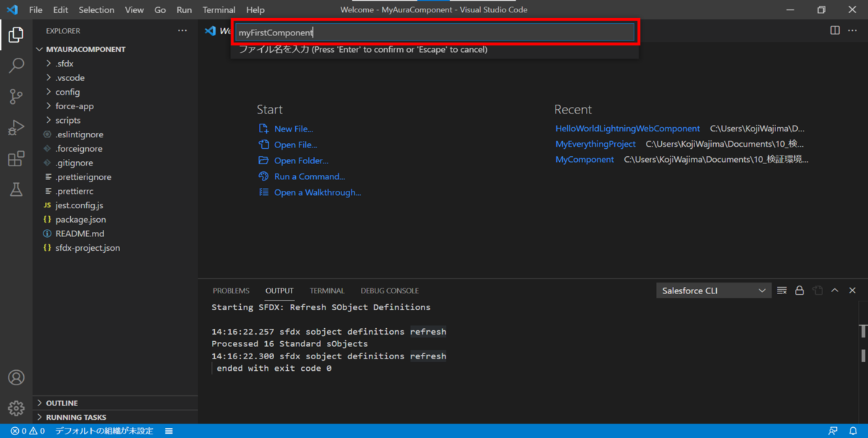868x438 pixels.
Task: Open the View menu
Action: tap(135, 10)
